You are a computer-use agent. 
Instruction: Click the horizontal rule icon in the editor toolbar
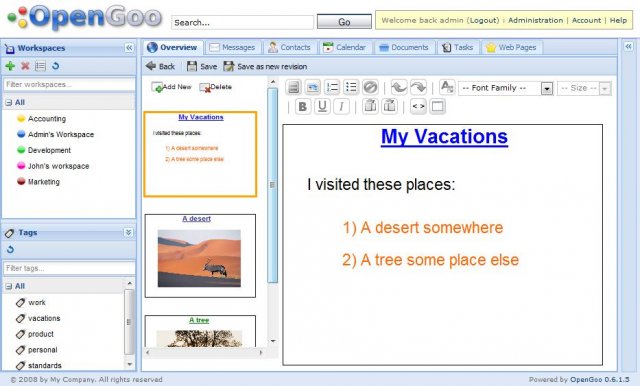tap(293, 87)
